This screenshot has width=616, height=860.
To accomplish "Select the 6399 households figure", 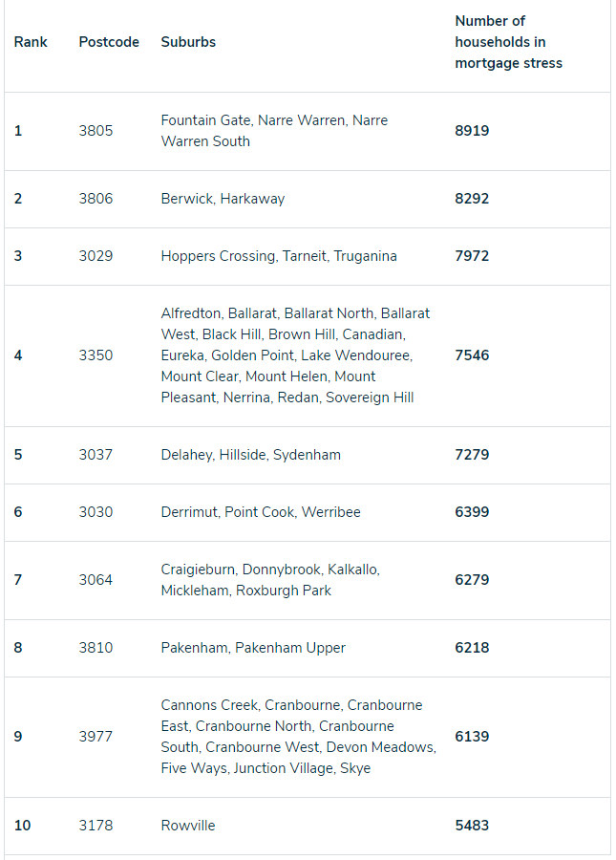I will pyautogui.click(x=472, y=512).
